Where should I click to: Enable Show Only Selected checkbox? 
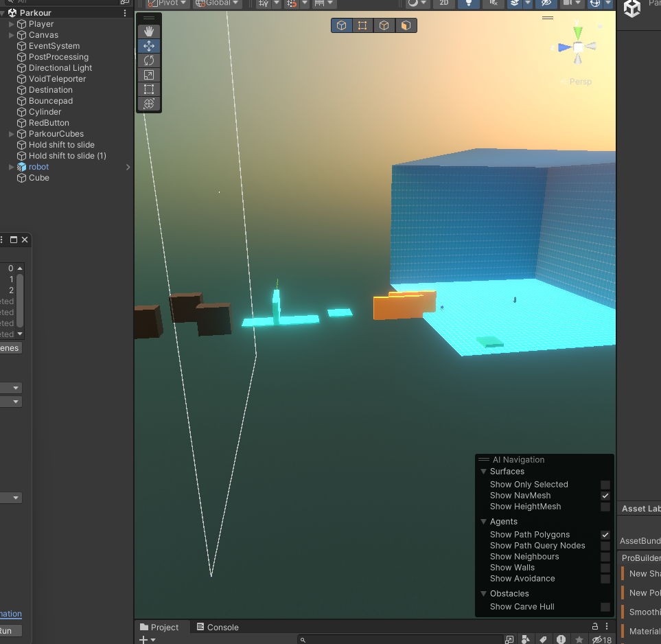coord(605,485)
